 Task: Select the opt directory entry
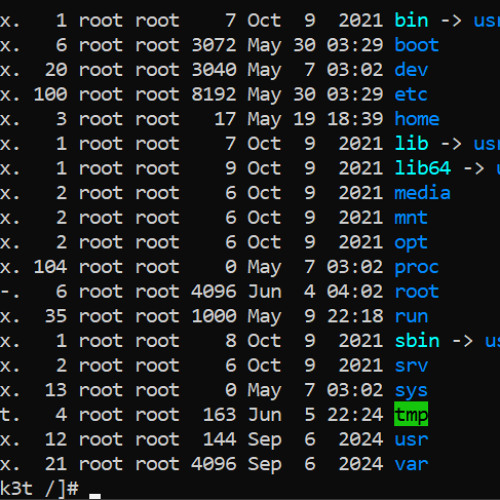tap(411, 243)
